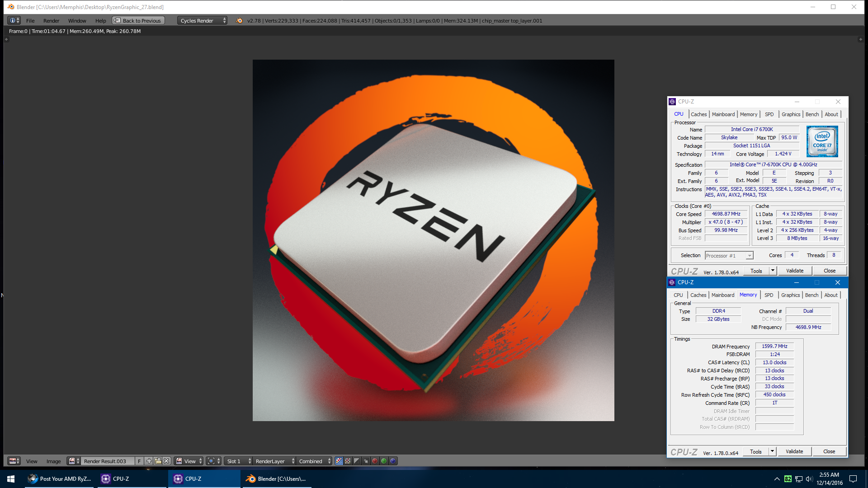Open the Help menu in Blender

101,20
